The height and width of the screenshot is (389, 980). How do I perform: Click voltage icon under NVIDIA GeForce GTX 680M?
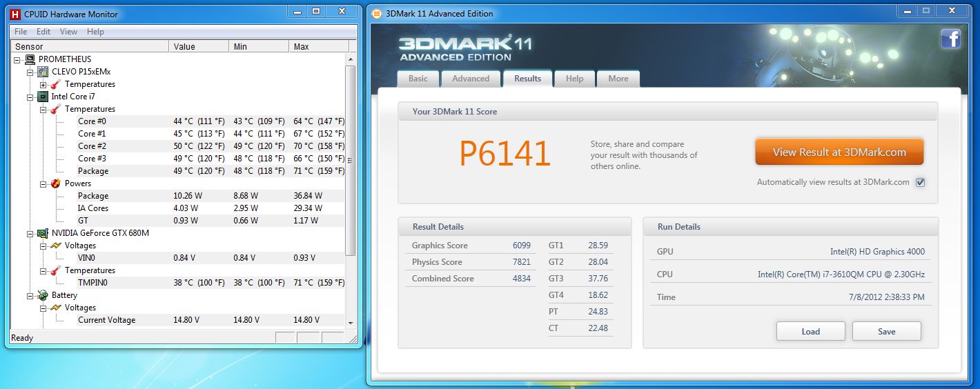[x=55, y=246]
